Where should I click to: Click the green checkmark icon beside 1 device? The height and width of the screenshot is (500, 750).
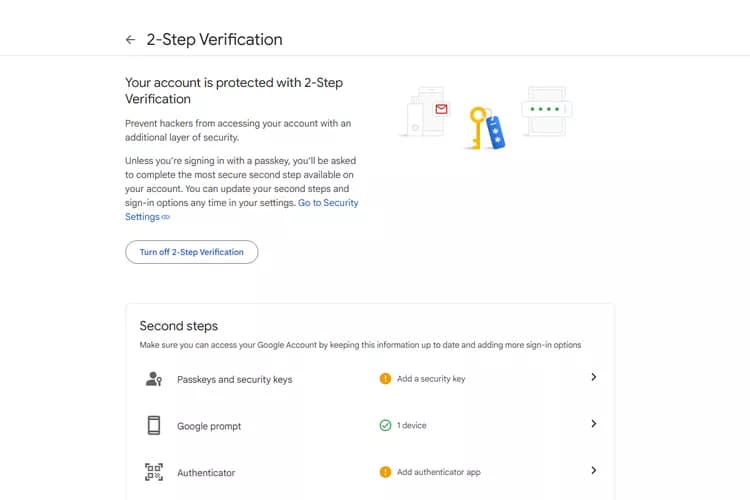385,425
